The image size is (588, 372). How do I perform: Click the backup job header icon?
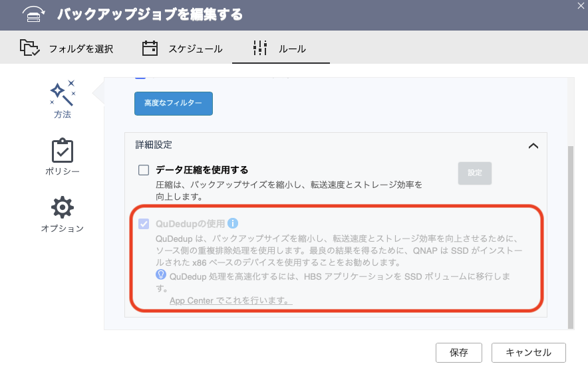point(34,15)
